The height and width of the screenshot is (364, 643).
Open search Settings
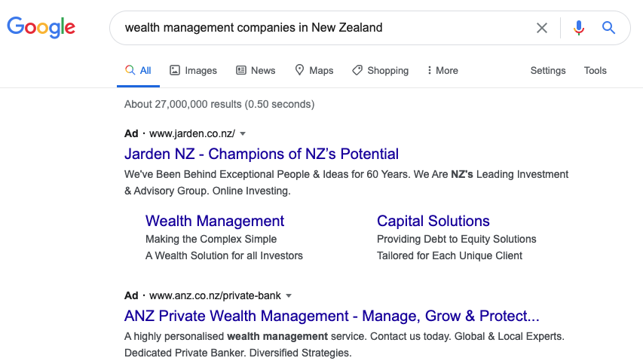click(x=548, y=71)
